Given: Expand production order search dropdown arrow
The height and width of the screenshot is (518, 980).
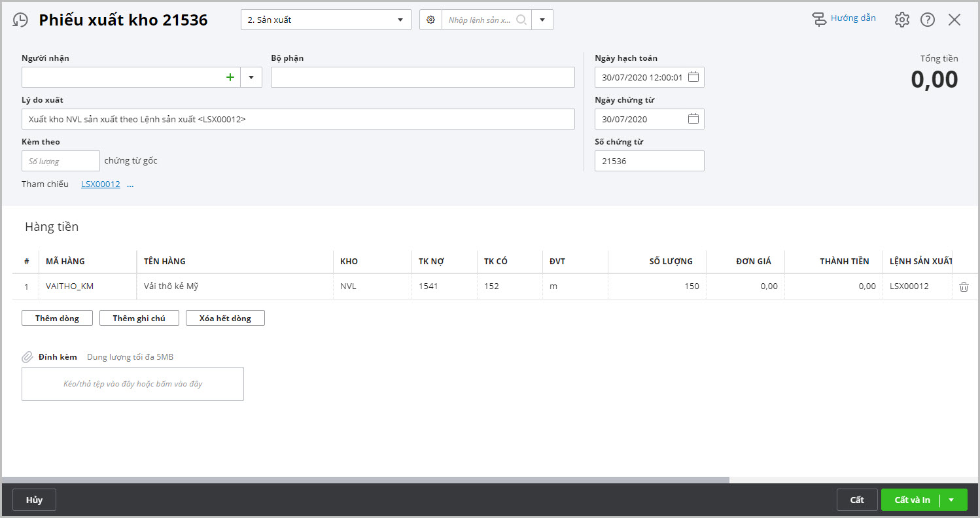Looking at the screenshot, I should [x=542, y=20].
